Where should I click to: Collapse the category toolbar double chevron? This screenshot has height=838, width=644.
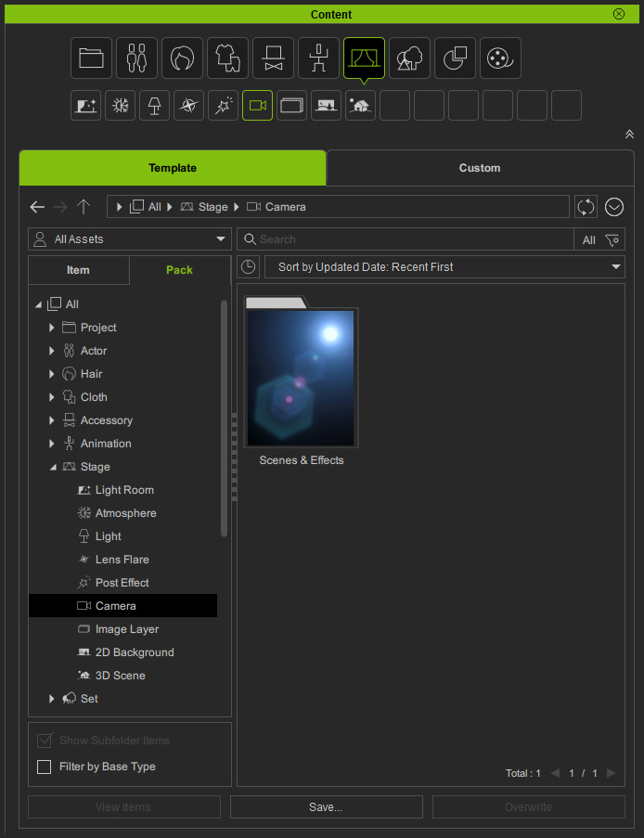pyautogui.click(x=629, y=135)
